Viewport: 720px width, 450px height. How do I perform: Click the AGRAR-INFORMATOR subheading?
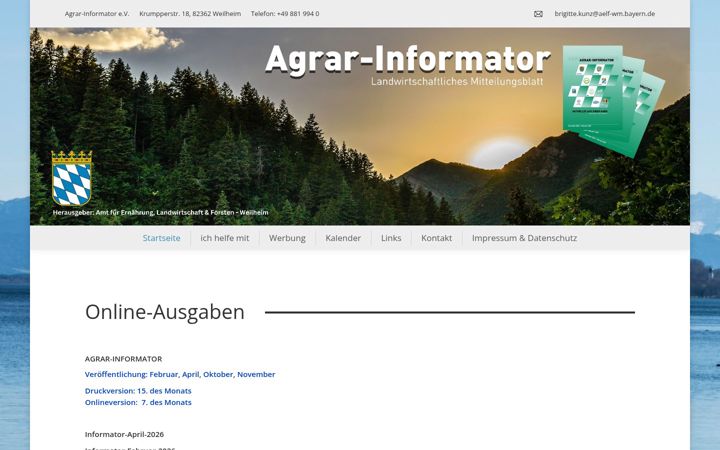click(124, 359)
